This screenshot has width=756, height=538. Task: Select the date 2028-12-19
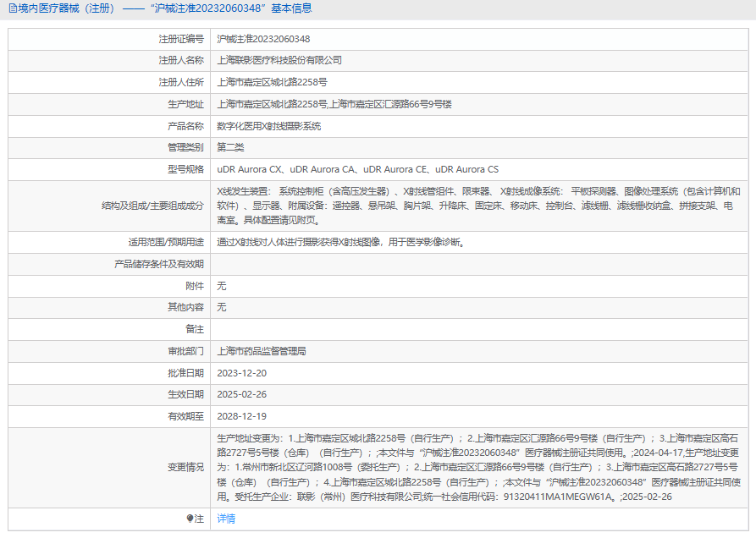241,416
